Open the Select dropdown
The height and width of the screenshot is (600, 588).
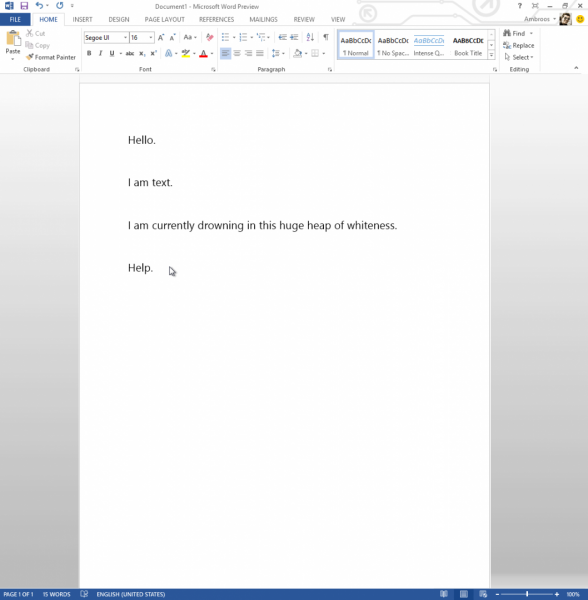(518, 57)
